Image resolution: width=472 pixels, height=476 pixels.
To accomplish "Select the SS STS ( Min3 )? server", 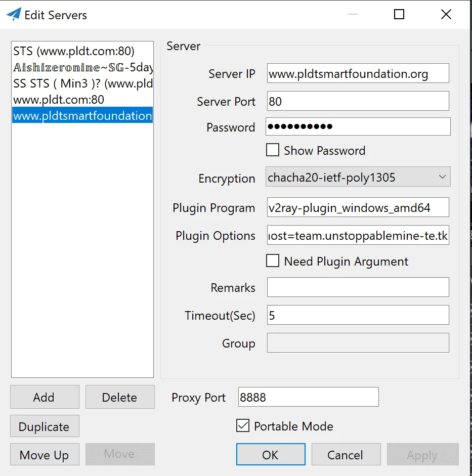I will [82, 83].
